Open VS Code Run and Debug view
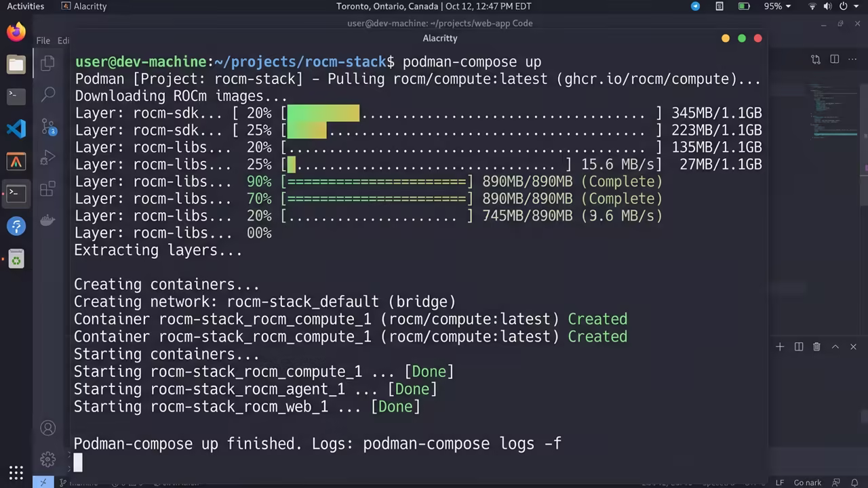The width and height of the screenshot is (868, 488). point(47,158)
